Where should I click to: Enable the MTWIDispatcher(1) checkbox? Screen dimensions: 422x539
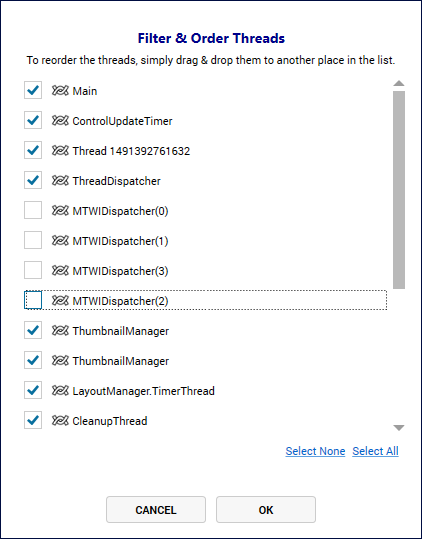pyautogui.click(x=33, y=240)
